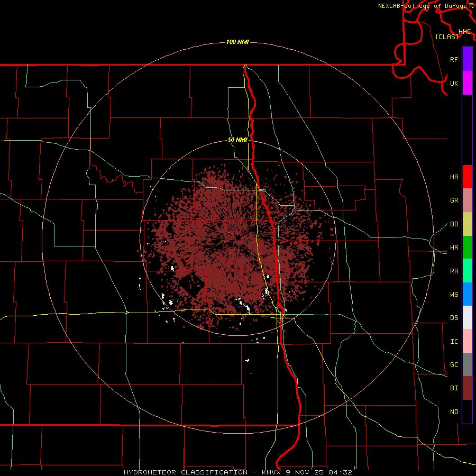Click the ND black legend swatch
Viewport: 476px width, 476px height.
click(x=467, y=411)
